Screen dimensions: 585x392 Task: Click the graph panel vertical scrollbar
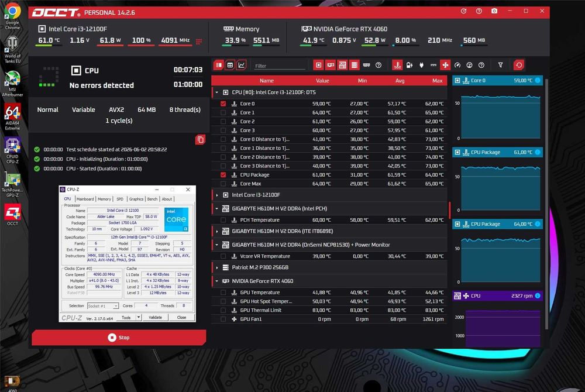546,203
